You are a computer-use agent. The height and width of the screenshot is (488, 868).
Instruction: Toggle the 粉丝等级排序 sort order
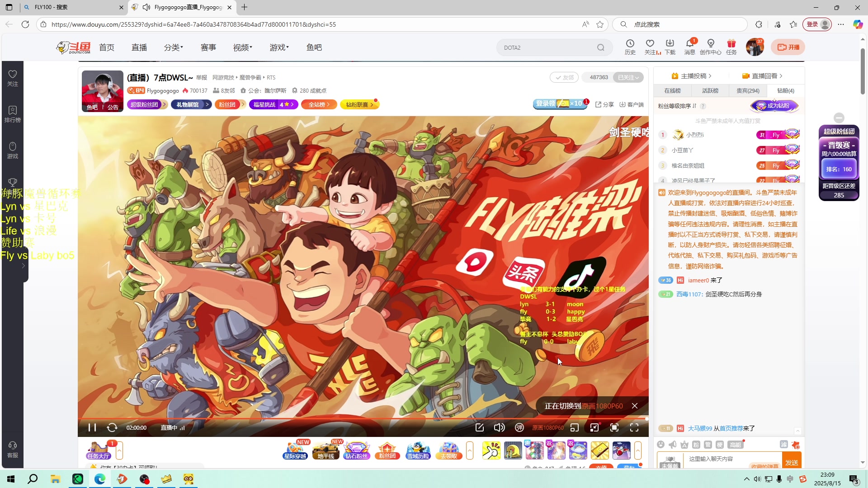click(x=677, y=106)
